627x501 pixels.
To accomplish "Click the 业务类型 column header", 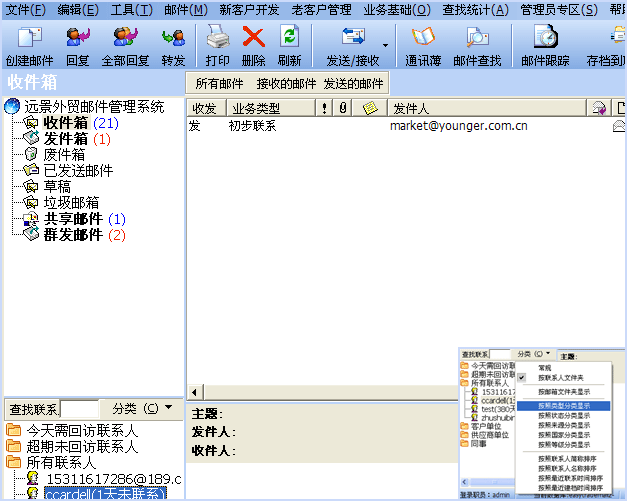I will point(271,108).
